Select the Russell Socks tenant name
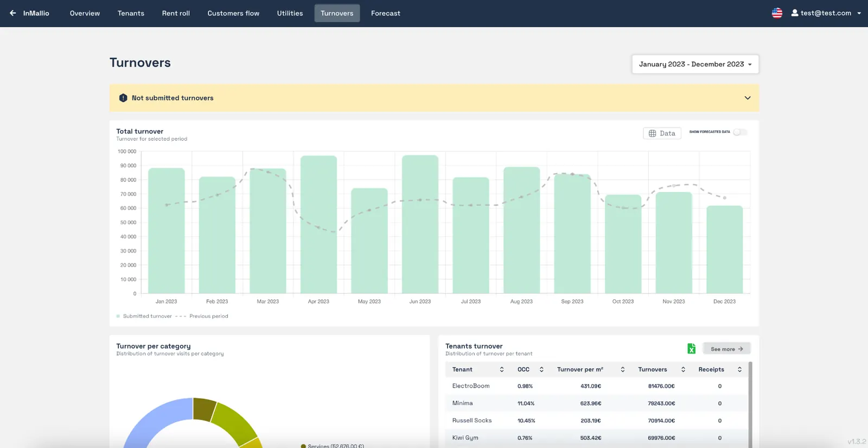The image size is (868, 448). click(472, 421)
